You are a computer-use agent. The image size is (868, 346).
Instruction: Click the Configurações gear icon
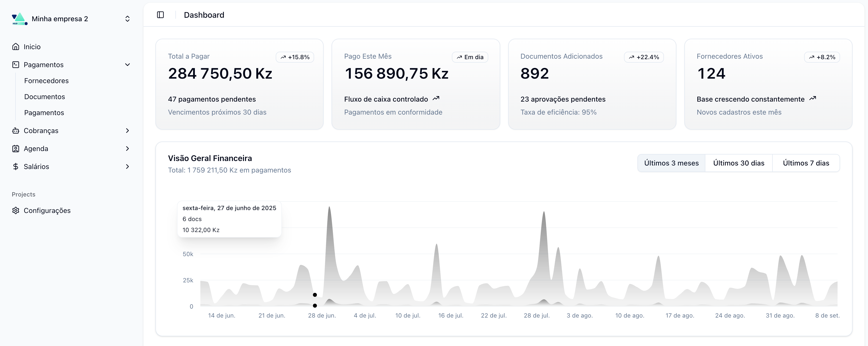pos(15,210)
